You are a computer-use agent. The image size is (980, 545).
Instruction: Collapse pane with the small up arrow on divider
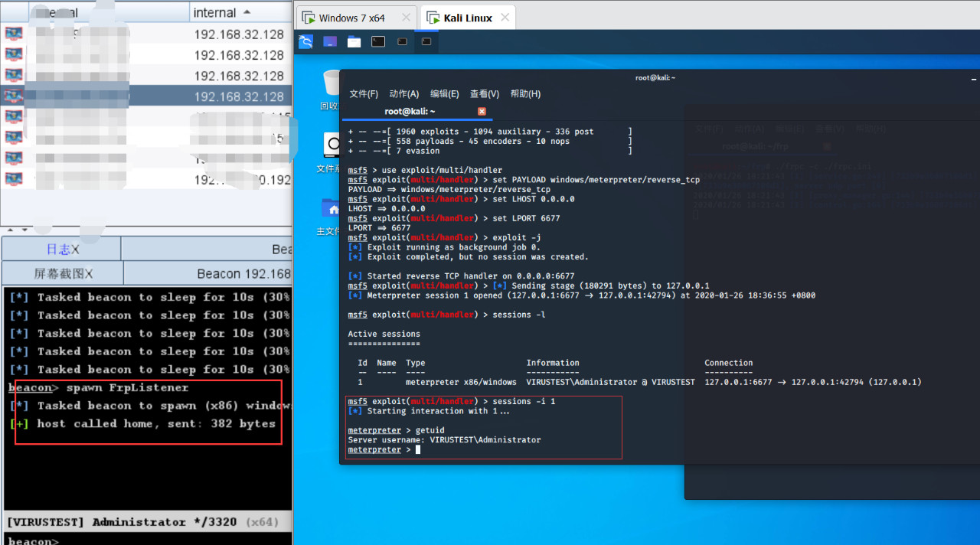pos(8,230)
